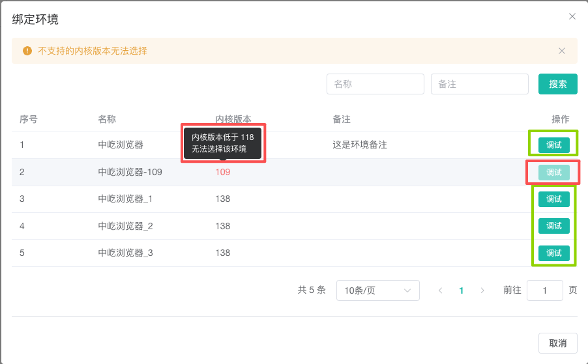Screen dimensions: 588x364
Task: Click the 这是环境备注 remark cell
Action: coord(360,145)
